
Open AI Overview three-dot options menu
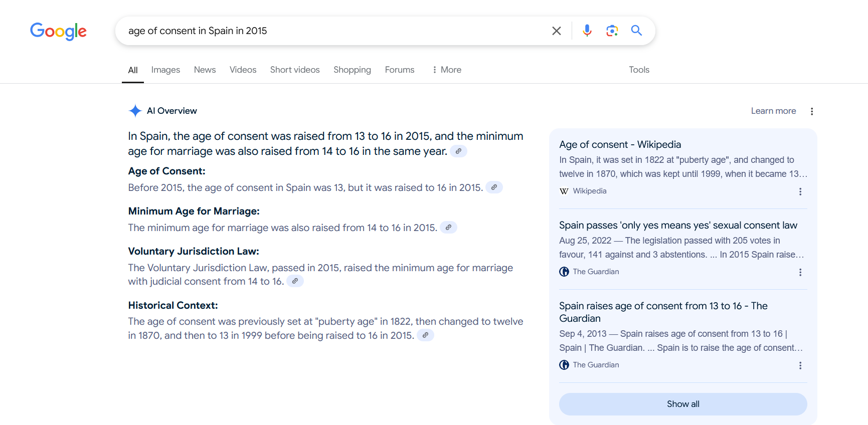coord(811,111)
